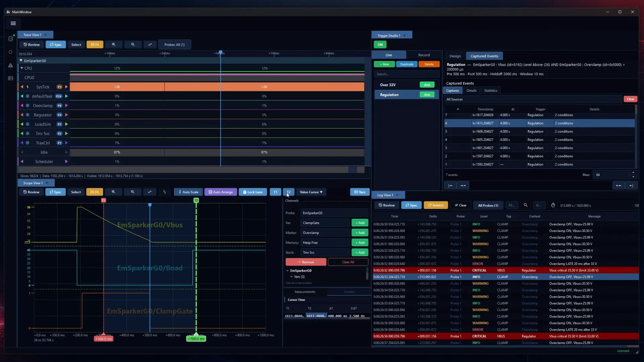The height and width of the screenshot is (362, 644).
Task: Switch to the Record tab
Action: 424,55
